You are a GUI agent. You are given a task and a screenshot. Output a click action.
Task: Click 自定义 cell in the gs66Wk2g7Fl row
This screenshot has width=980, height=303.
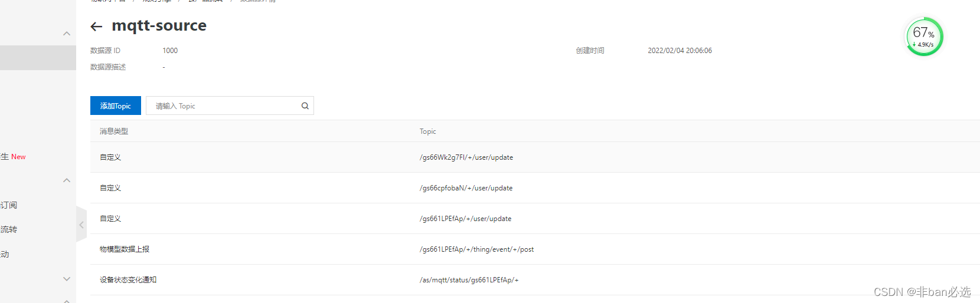coord(110,157)
